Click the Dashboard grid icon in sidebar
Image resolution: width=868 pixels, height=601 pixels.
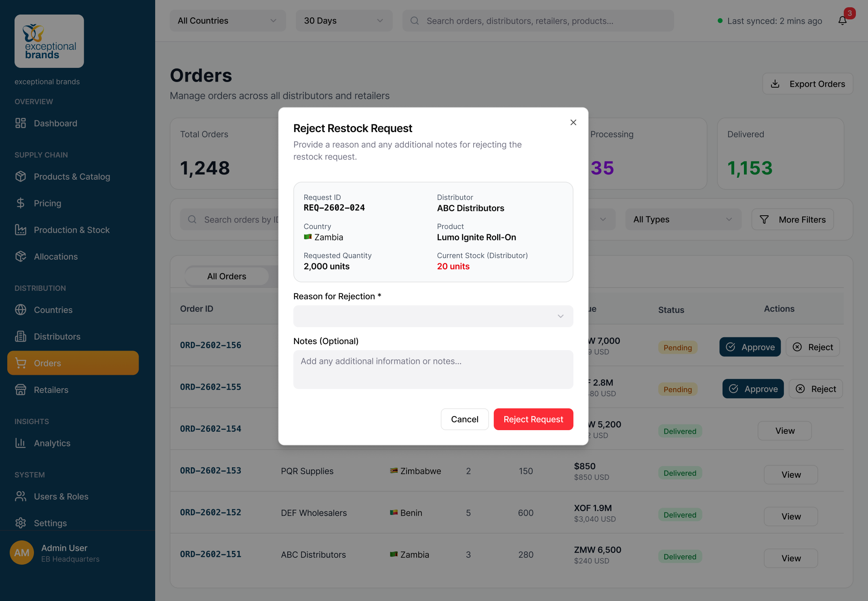pyautogui.click(x=21, y=123)
